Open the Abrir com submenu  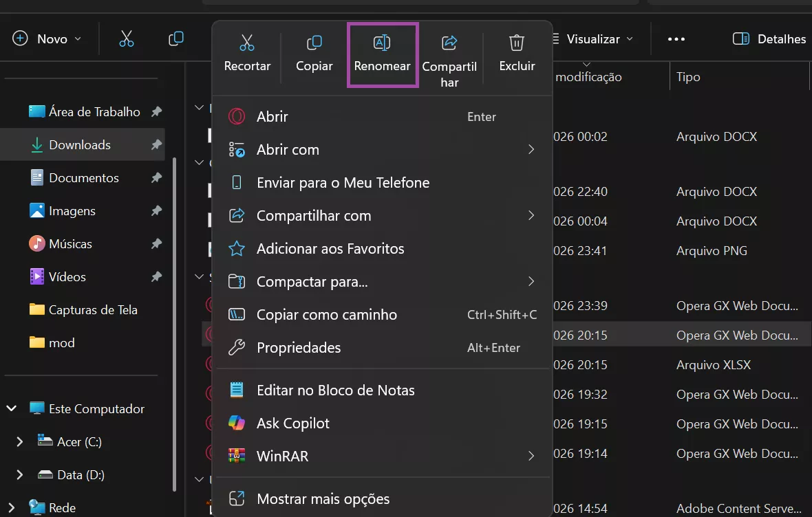pos(288,149)
